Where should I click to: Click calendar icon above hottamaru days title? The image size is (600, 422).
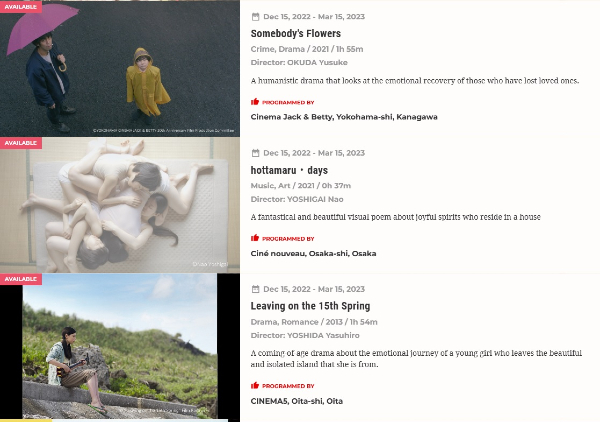coord(255,153)
